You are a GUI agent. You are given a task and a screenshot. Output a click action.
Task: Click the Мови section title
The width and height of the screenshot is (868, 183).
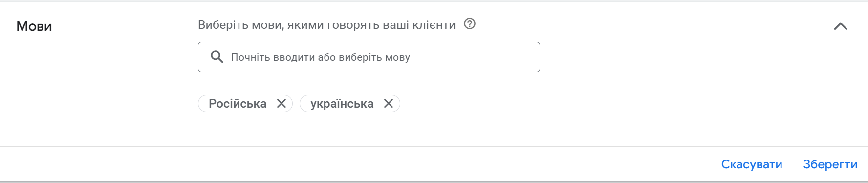click(34, 26)
